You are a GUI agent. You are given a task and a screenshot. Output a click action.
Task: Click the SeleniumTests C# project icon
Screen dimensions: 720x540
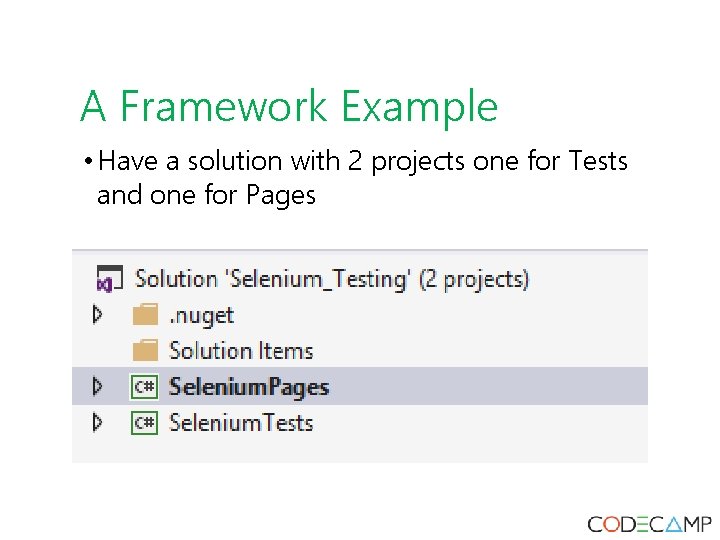[145, 423]
